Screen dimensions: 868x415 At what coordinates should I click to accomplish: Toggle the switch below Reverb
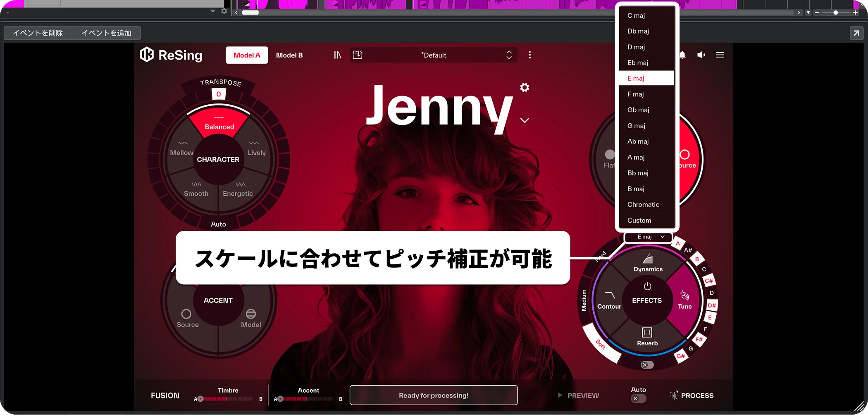(647, 365)
